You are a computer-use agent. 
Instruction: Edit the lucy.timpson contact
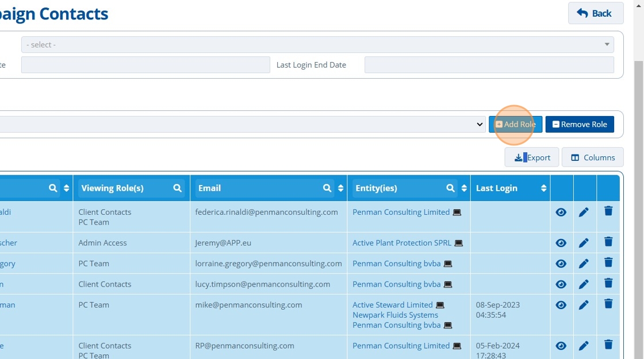click(x=584, y=284)
